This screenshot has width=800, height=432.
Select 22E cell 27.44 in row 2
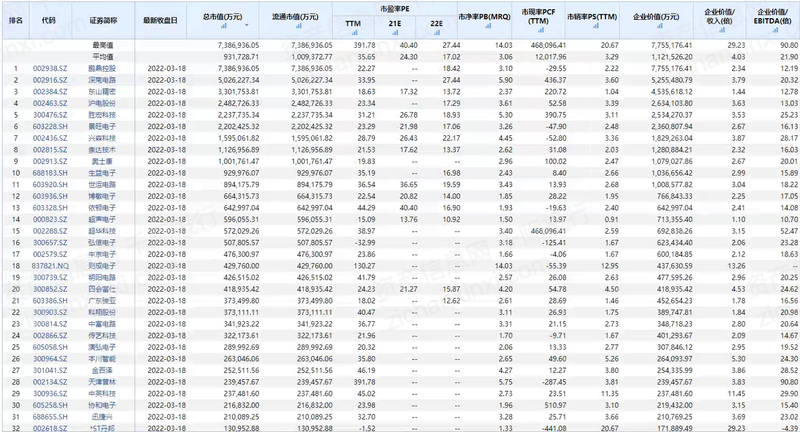click(451, 80)
